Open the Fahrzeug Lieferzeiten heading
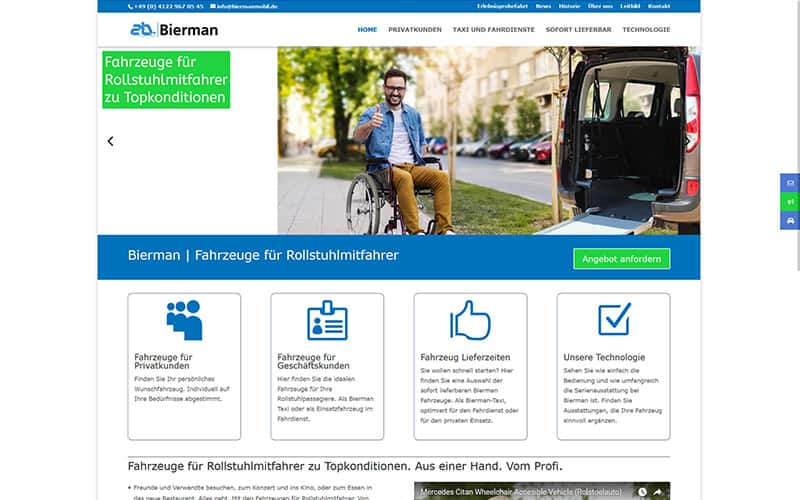This screenshot has height=500, width=800. pos(465,357)
